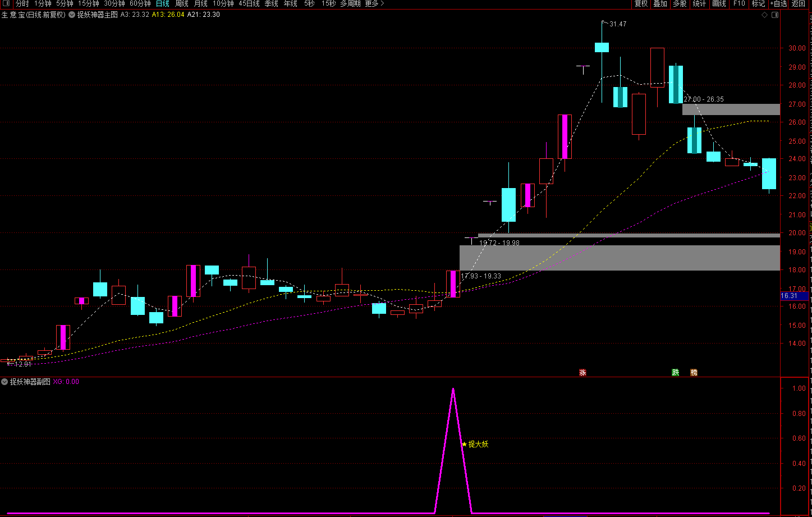The height and width of the screenshot is (517, 812).
Task: Click the 27.00 - 26.35 gray gap zone
Action: (x=731, y=109)
